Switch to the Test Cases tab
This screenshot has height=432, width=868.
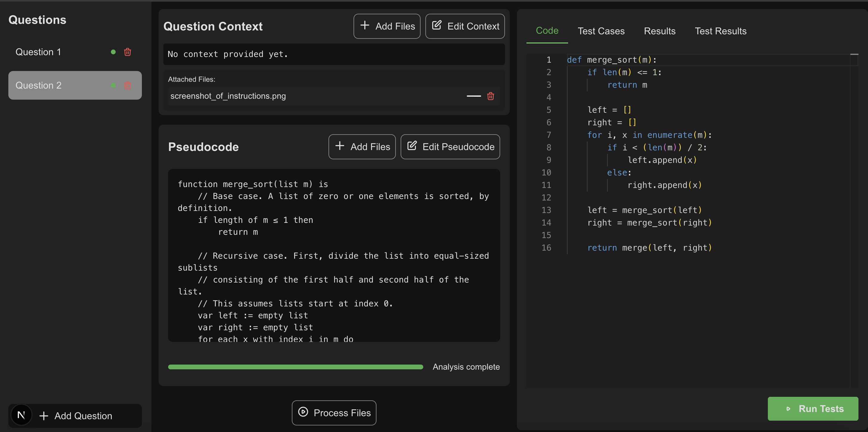601,31
